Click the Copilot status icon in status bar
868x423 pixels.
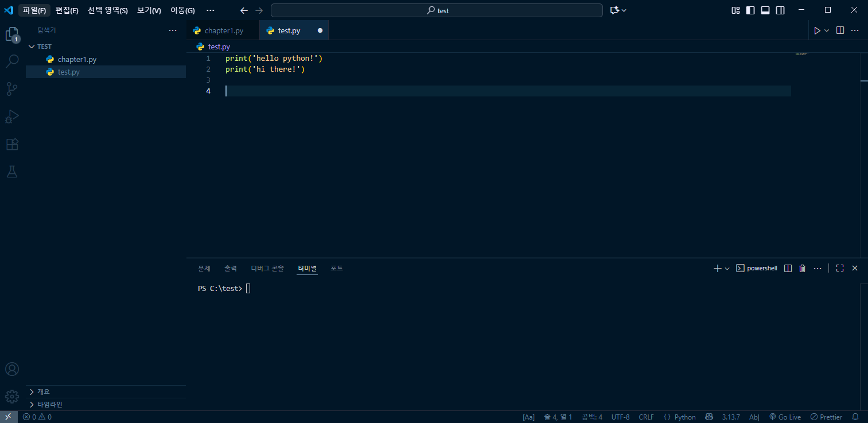(x=709, y=417)
